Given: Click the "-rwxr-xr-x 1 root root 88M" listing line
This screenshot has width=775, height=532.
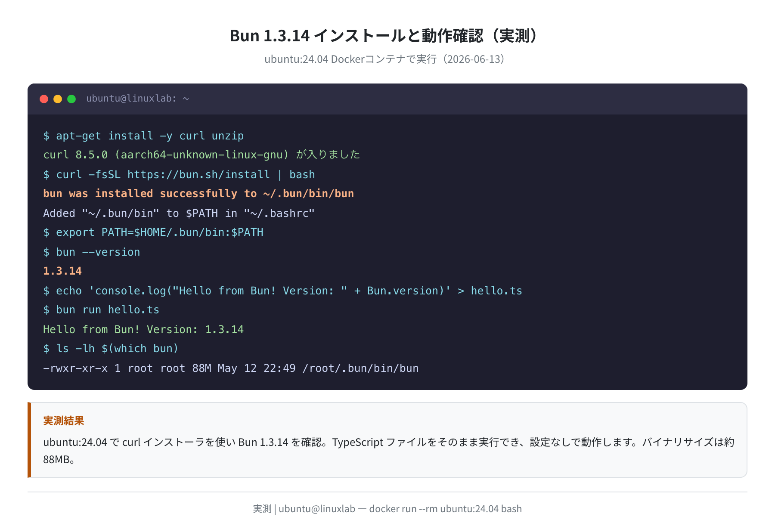Looking at the screenshot, I should coord(231,368).
